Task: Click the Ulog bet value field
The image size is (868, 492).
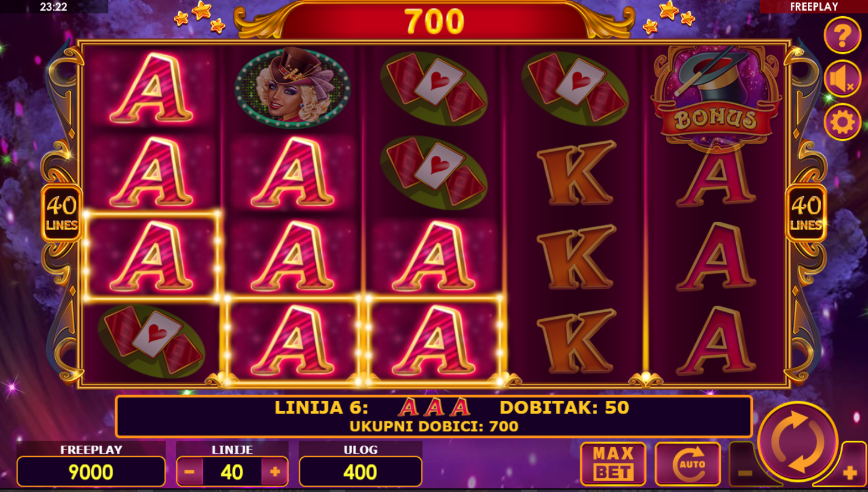Action: (x=360, y=472)
